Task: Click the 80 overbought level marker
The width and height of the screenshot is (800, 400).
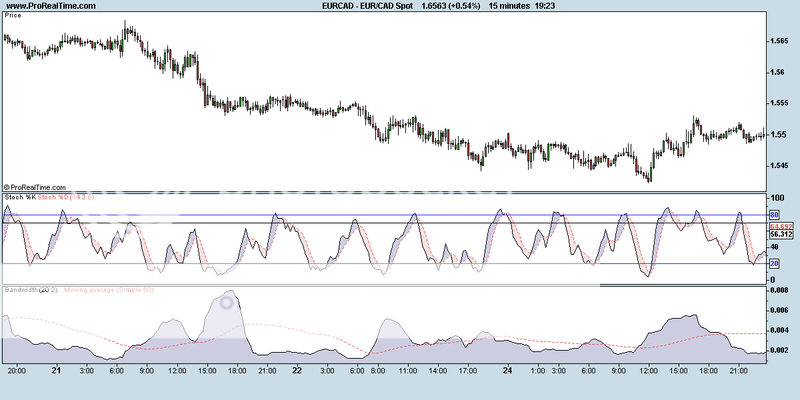Action: click(773, 215)
